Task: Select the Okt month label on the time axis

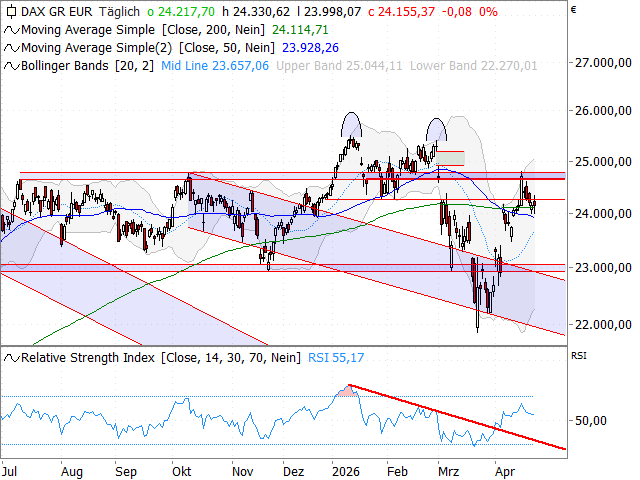Action: point(182,469)
